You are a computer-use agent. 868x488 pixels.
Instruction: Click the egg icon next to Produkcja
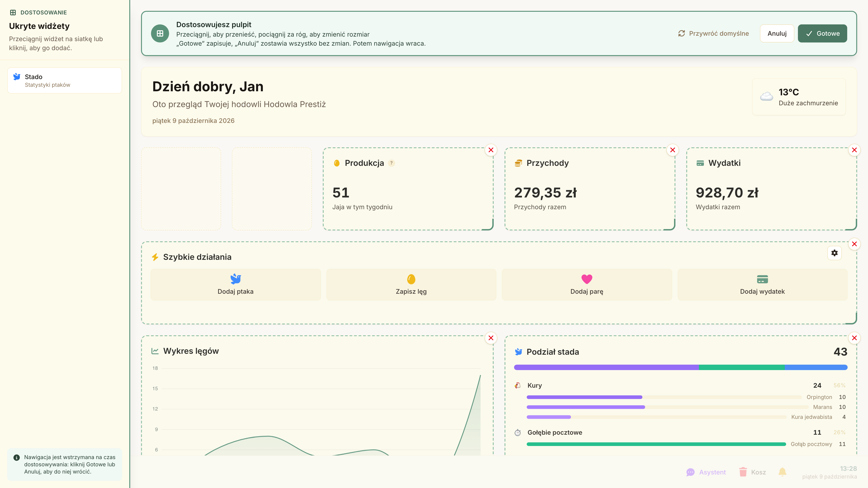pyautogui.click(x=337, y=163)
